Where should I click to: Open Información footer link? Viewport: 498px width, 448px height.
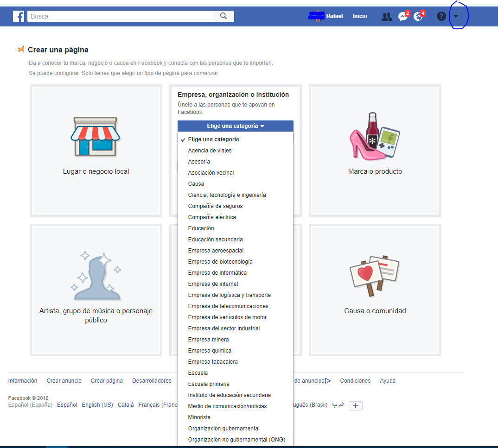pos(23,380)
